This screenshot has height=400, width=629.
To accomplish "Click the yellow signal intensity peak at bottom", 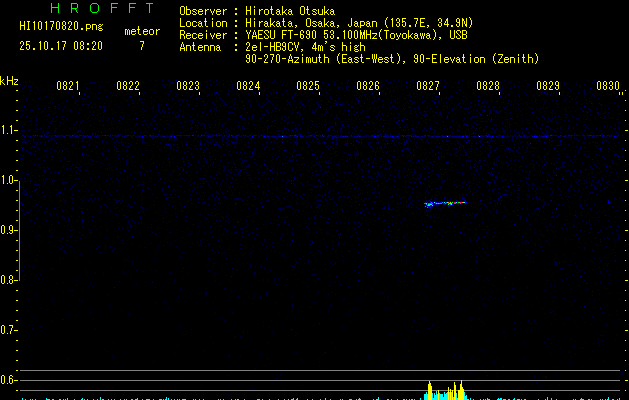I will pyautogui.click(x=430, y=390).
